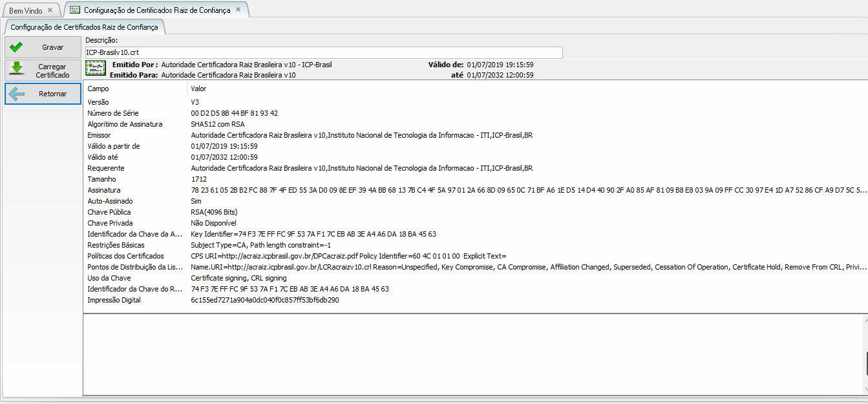Select the Políticas dos Certificados row

point(125,256)
